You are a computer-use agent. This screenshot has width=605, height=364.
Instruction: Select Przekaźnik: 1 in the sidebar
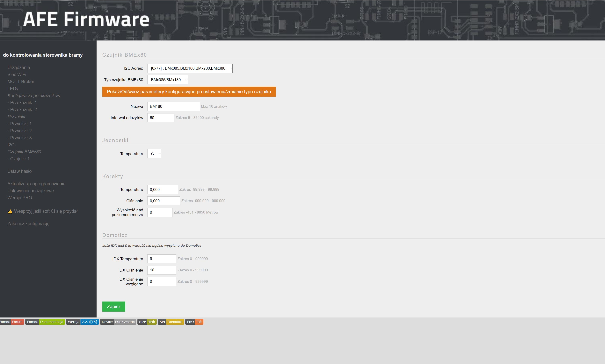pos(23,103)
